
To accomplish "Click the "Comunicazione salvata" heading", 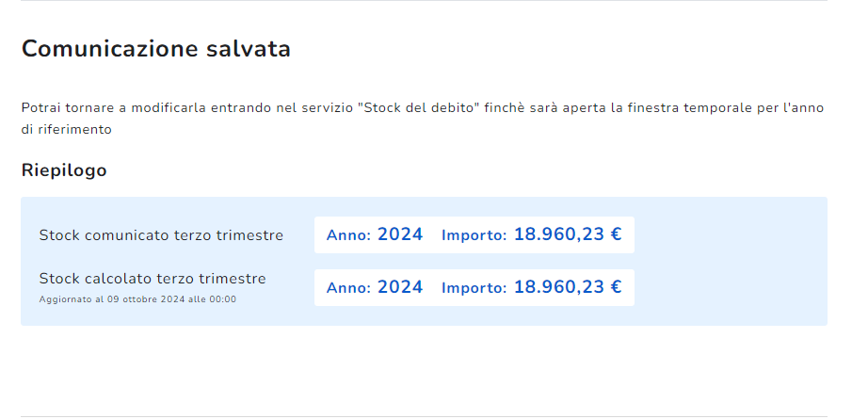I will (x=155, y=50).
